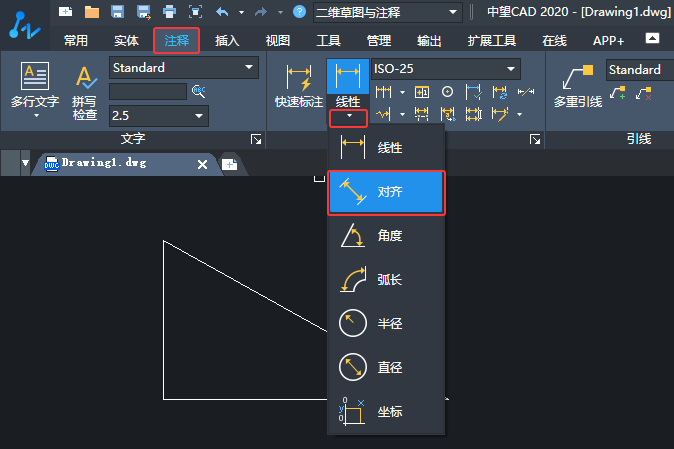Expand the 多行文字 dropdown arrow

(x=36, y=116)
